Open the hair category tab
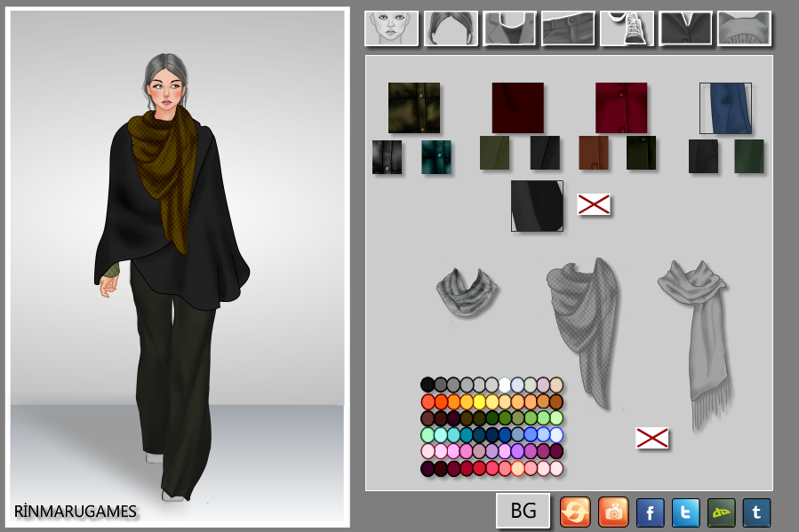 pyautogui.click(x=451, y=28)
